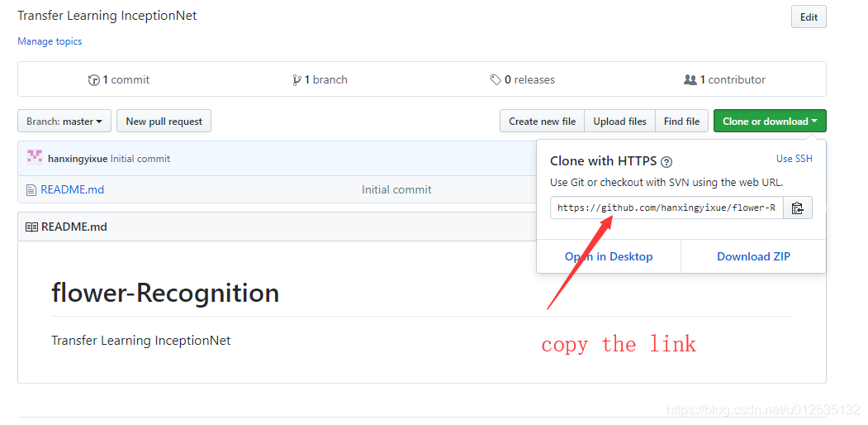868x425 pixels.
Task: Click the Use Git or checkout text
Action: 666,182
